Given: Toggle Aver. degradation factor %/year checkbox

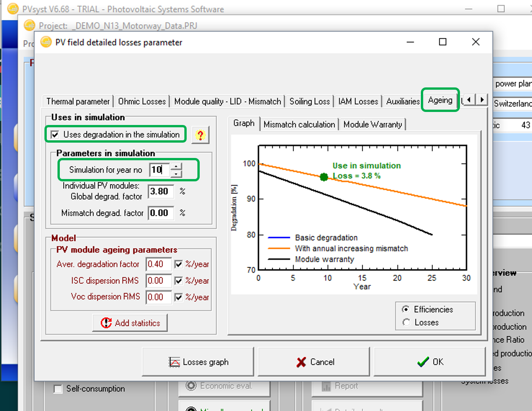Looking at the screenshot, I should click(x=179, y=264).
